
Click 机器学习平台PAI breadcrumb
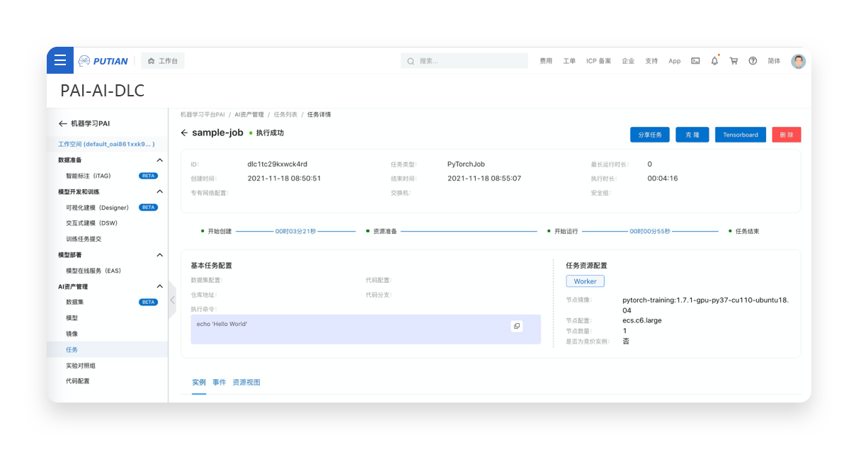(x=202, y=114)
